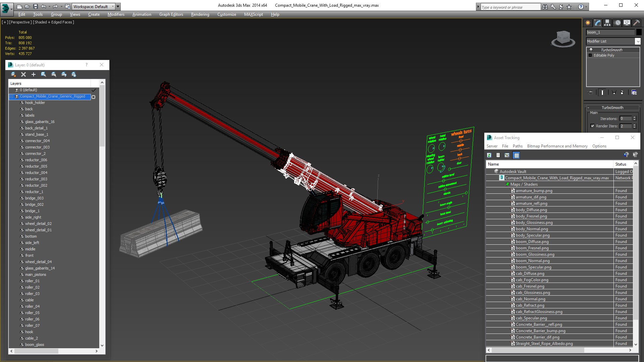Screen dimensions: 644x362
Task: Click the Open File folder icon
Action: click(27, 6)
